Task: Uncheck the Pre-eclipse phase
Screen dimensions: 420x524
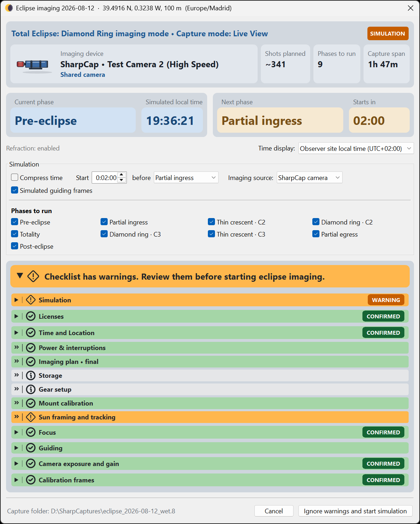Action: pyautogui.click(x=15, y=222)
